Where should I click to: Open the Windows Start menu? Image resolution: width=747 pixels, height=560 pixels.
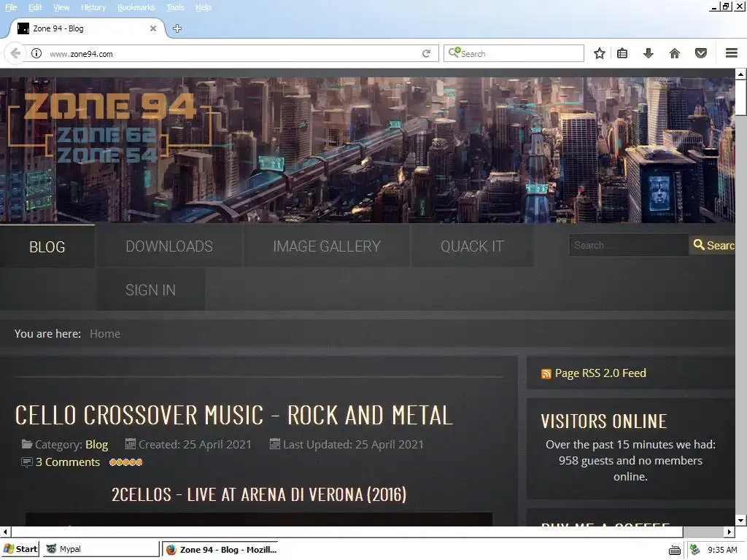tap(20, 549)
